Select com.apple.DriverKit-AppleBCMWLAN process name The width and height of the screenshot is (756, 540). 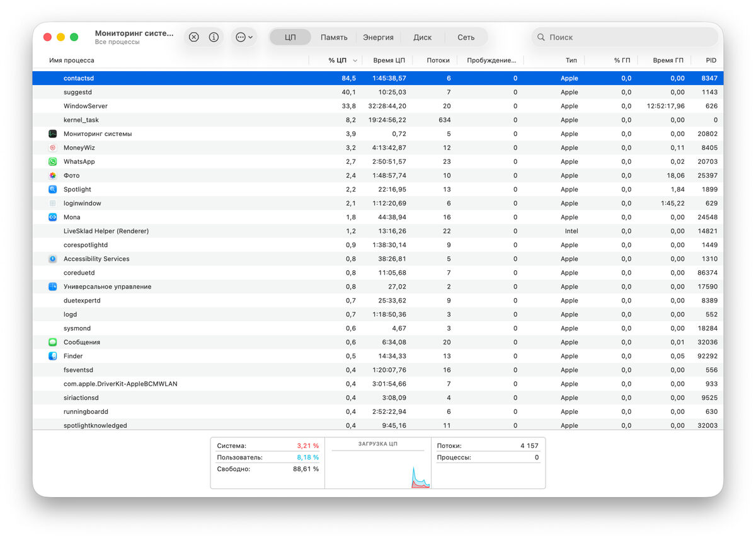[120, 384]
